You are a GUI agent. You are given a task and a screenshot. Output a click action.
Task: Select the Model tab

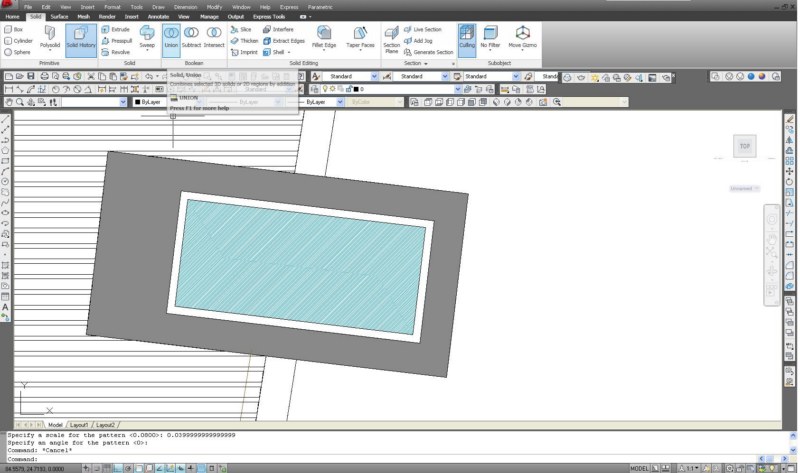pyautogui.click(x=55, y=425)
